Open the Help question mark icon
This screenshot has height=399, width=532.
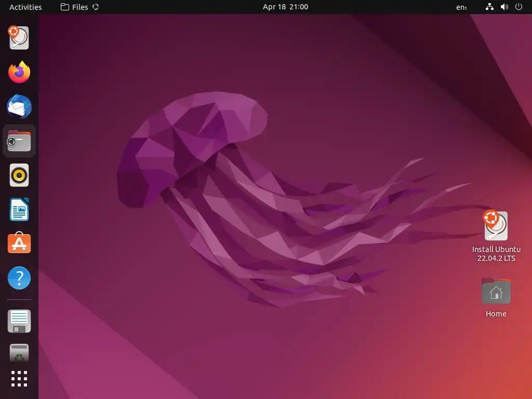tap(19, 278)
